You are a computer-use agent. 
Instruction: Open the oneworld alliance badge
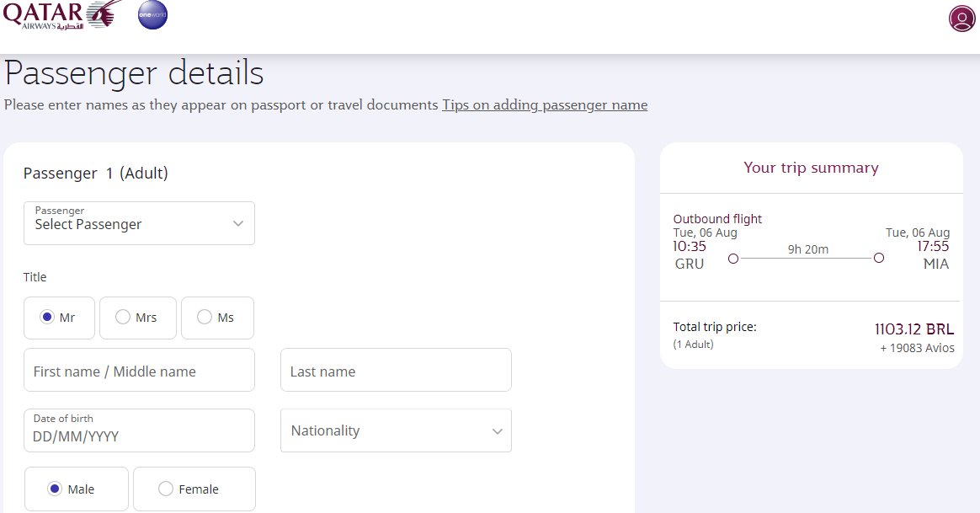[x=152, y=14]
